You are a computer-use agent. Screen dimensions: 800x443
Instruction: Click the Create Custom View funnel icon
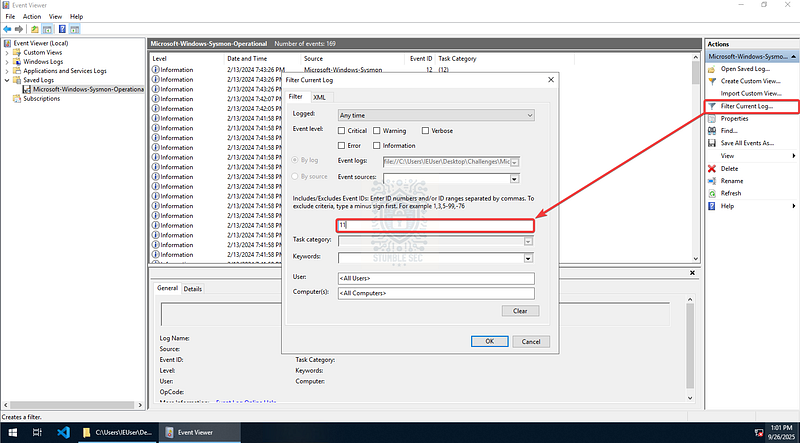pos(712,81)
